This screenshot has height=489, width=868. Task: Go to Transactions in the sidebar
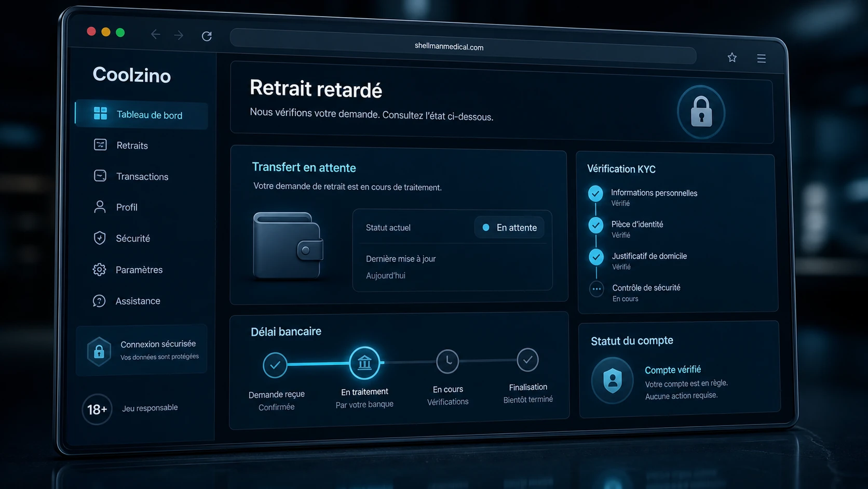click(x=142, y=176)
